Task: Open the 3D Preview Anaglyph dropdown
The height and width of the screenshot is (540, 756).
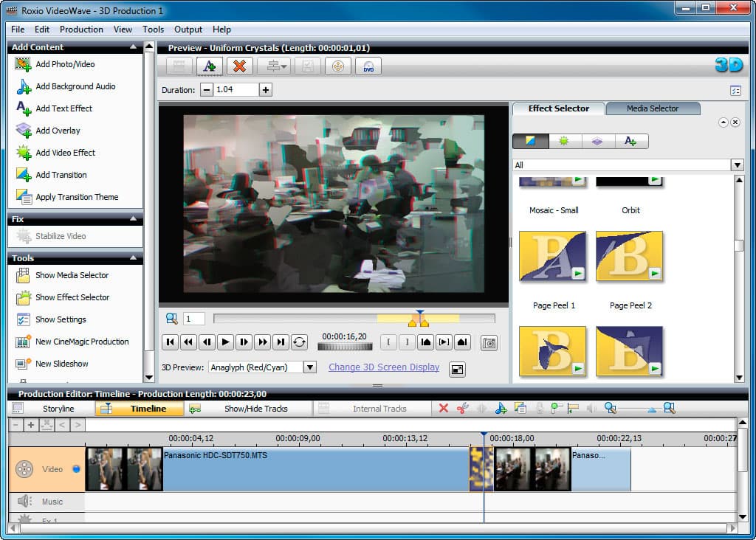Action: [262, 367]
